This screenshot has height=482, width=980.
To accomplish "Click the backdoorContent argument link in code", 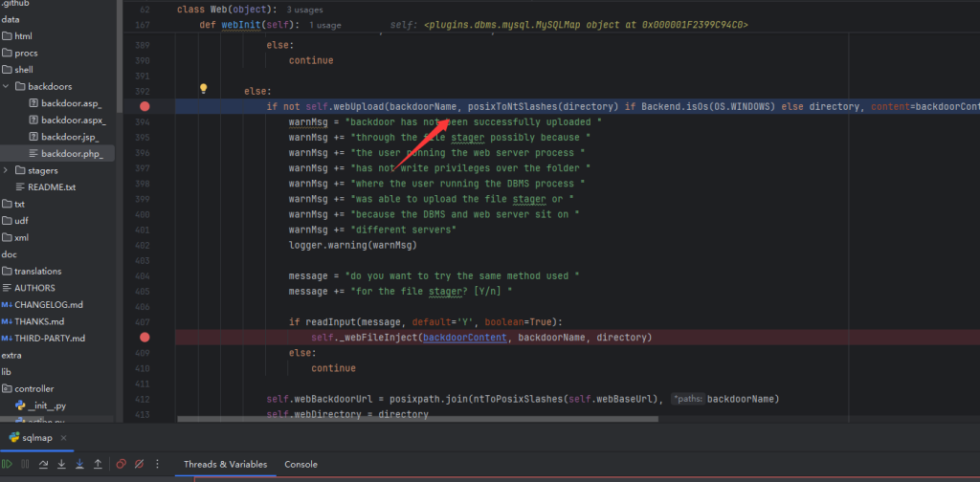I will 466,338.
